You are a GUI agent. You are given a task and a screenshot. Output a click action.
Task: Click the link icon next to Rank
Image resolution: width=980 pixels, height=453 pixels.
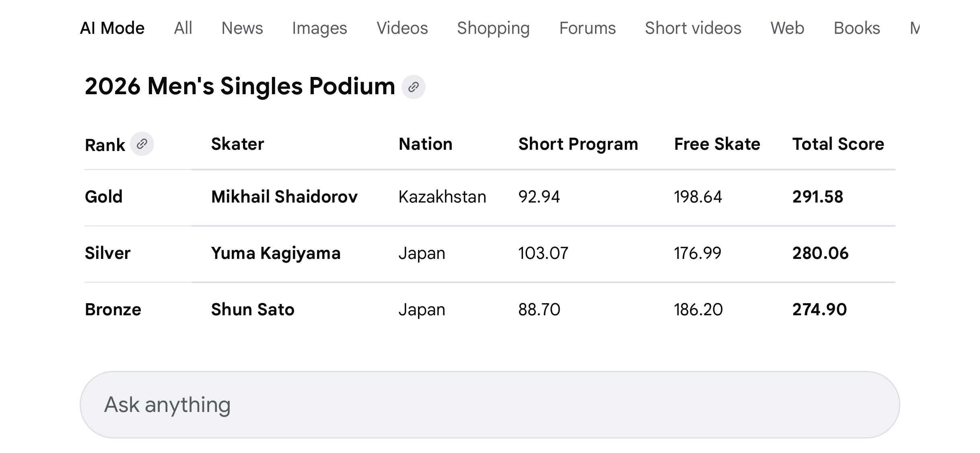pos(142,144)
